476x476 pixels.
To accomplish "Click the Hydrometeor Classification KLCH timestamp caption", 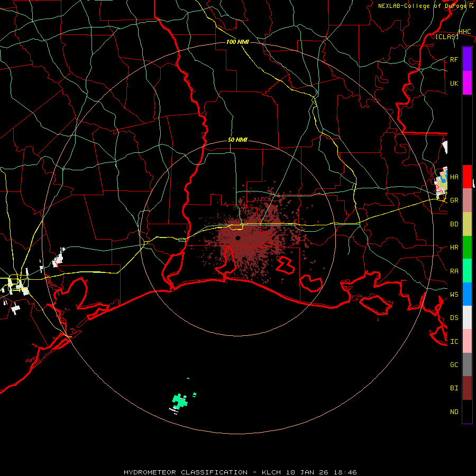I will pos(240,472).
